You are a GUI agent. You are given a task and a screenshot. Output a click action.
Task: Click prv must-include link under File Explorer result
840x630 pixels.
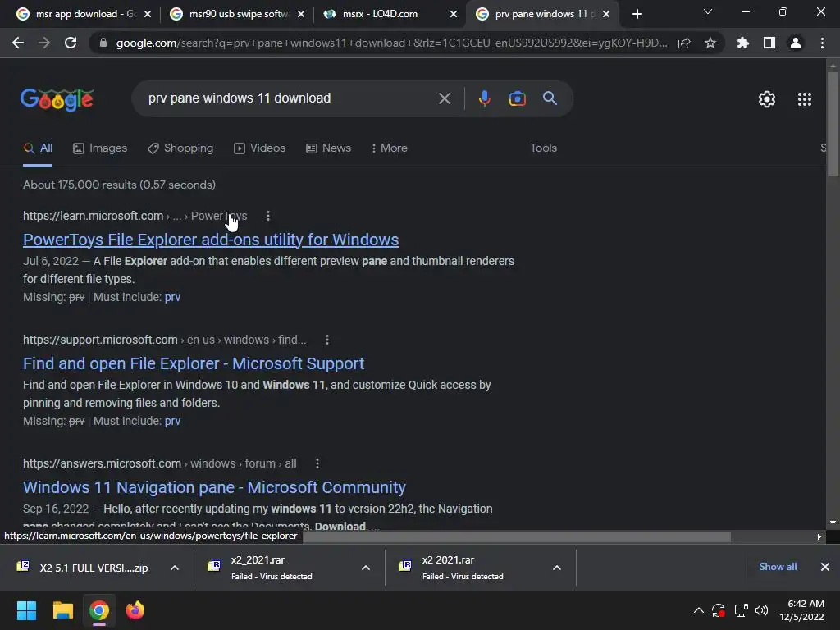(x=172, y=421)
